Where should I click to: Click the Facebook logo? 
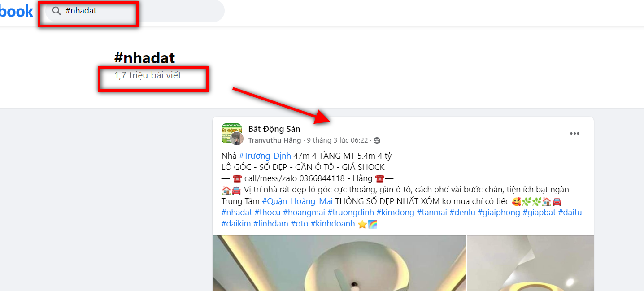[16, 11]
